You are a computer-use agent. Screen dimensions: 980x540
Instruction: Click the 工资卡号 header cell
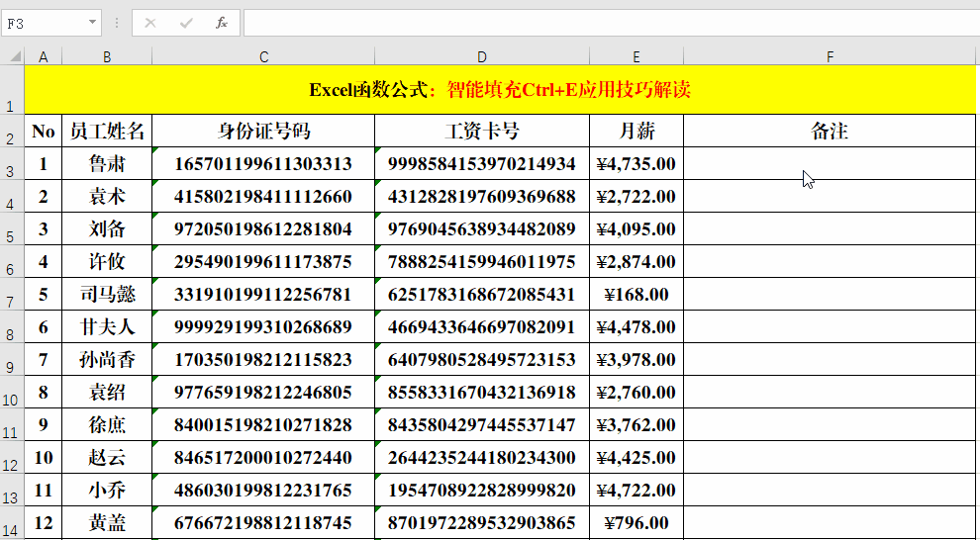(482, 131)
